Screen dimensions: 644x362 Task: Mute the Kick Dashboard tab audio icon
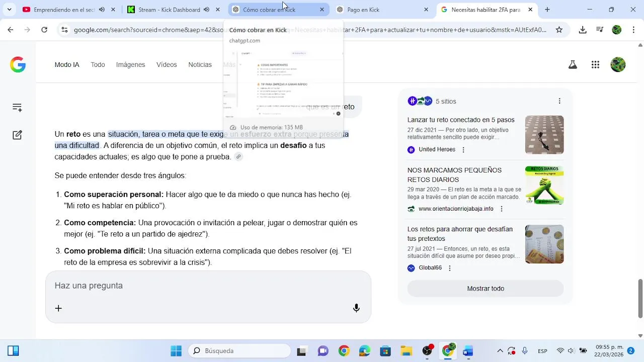(x=206, y=10)
